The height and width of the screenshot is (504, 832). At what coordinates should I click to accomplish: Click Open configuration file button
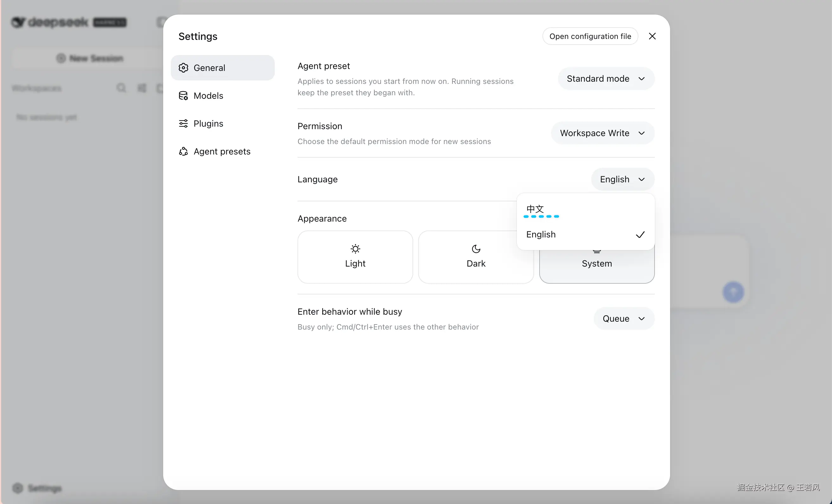click(590, 36)
